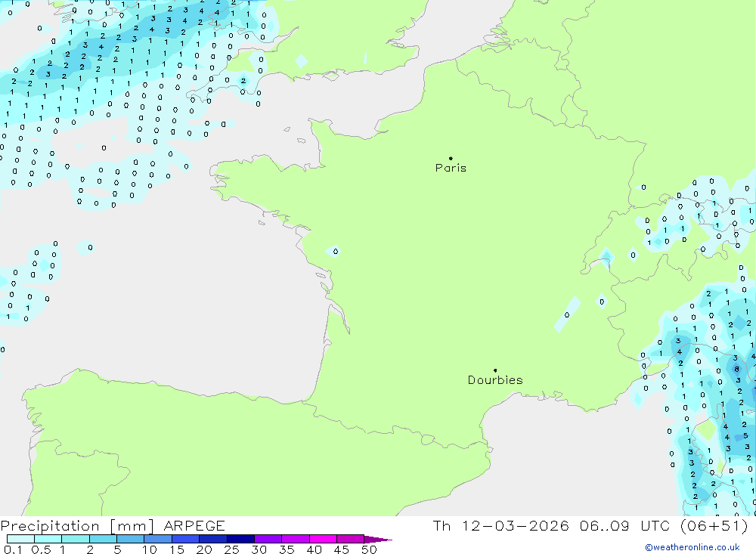Select the 2–5 mm legend color swatch
Image resolution: width=756 pixels, height=554 pixels.
[103, 539]
